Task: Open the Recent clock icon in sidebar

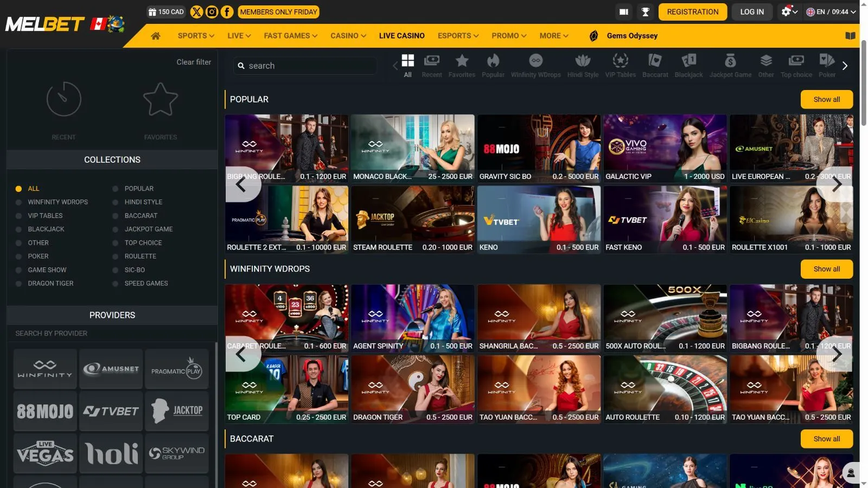Action: [x=64, y=99]
